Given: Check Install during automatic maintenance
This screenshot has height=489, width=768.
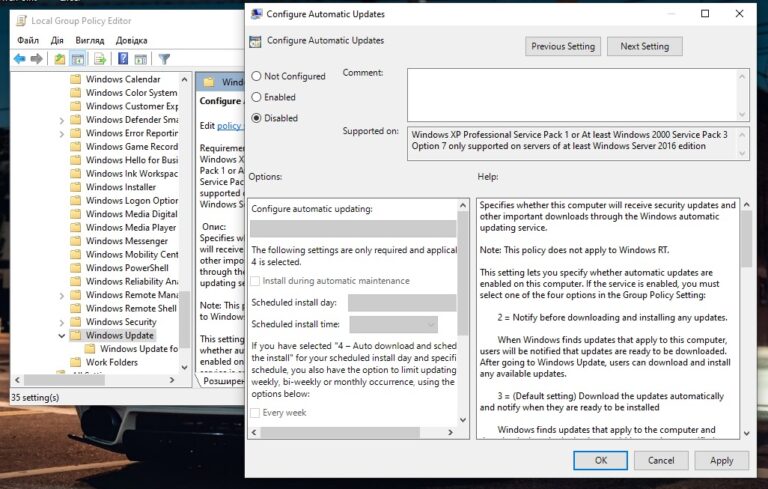Looking at the screenshot, I should click(255, 281).
